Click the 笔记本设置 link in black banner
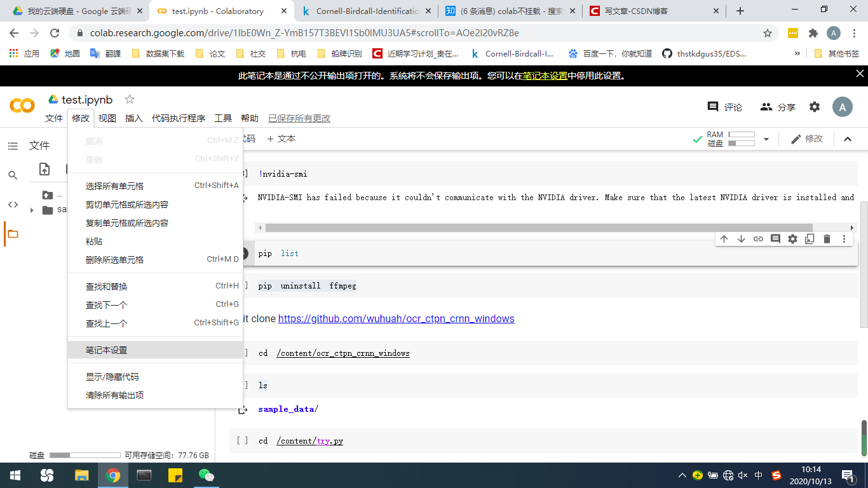 (x=545, y=76)
